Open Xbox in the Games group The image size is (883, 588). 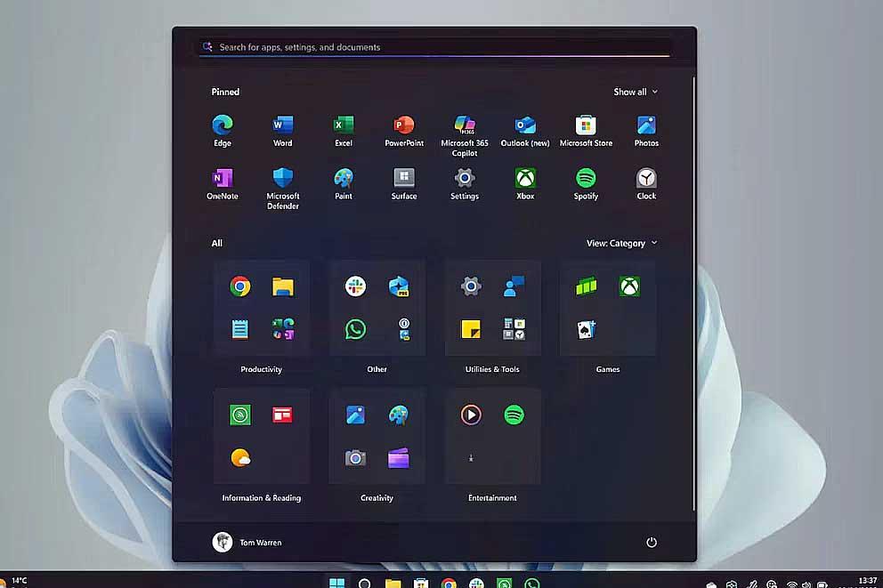point(629,286)
